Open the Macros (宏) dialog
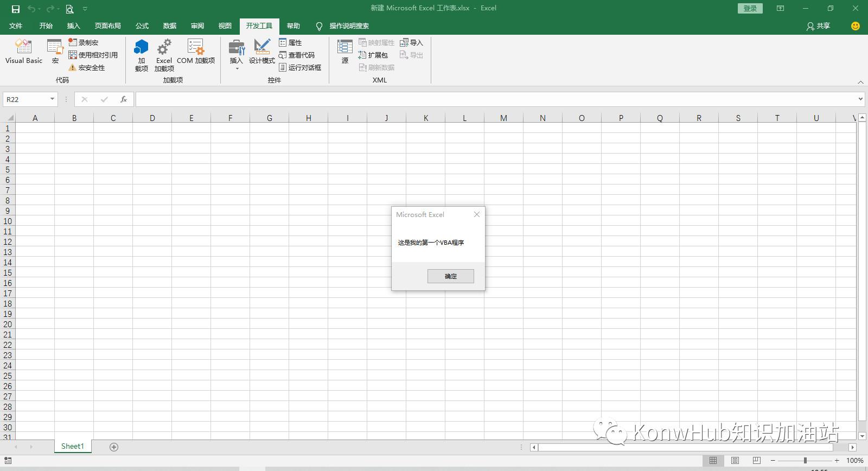 coord(55,52)
